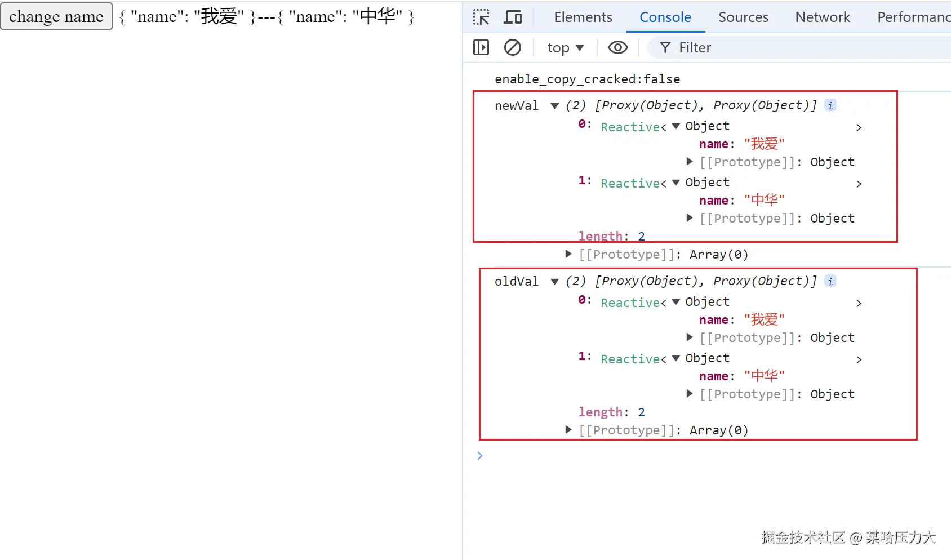The width and height of the screenshot is (951, 560).
Task: Expand oldVal Array(0) prototype
Action: click(x=568, y=430)
